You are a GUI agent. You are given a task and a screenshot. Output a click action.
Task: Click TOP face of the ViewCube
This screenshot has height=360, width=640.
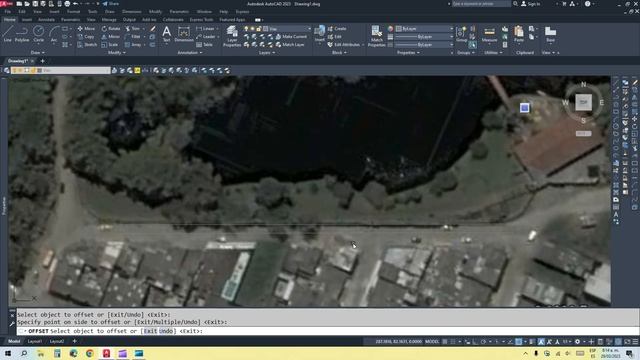tap(583, 102)
